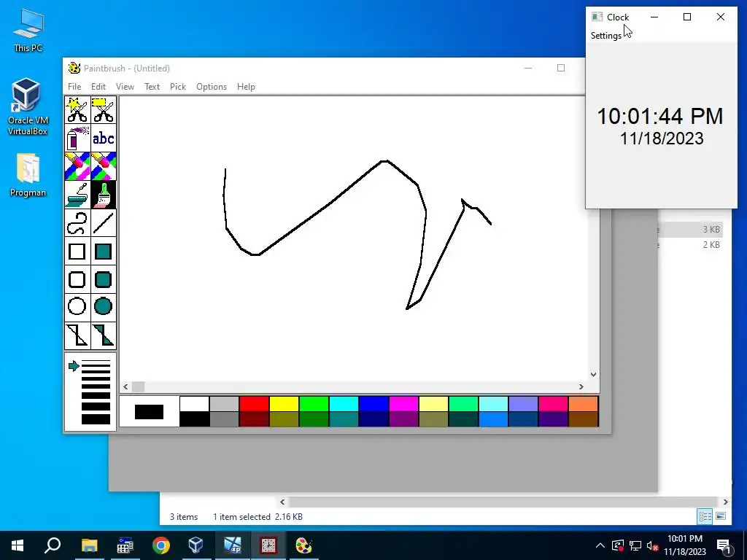
Task: Choose the Curve tool
Action: (77, 223)
